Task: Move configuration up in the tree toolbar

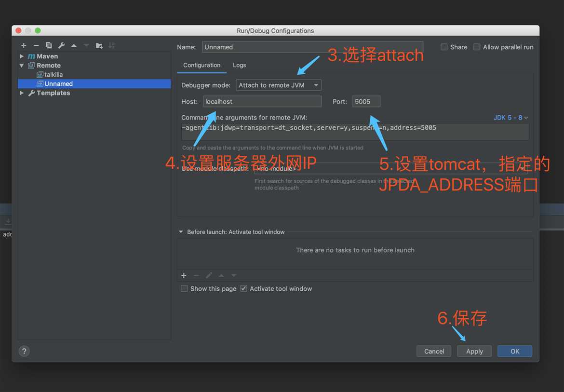Action: click(74, 46)
